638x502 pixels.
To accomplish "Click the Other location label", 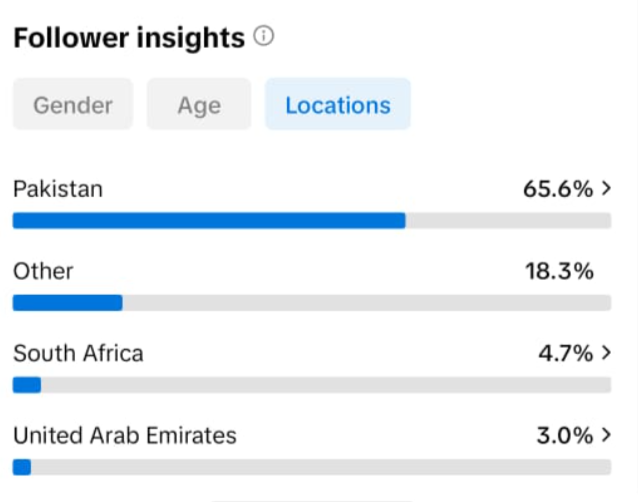I will click(x=43, y=271).
